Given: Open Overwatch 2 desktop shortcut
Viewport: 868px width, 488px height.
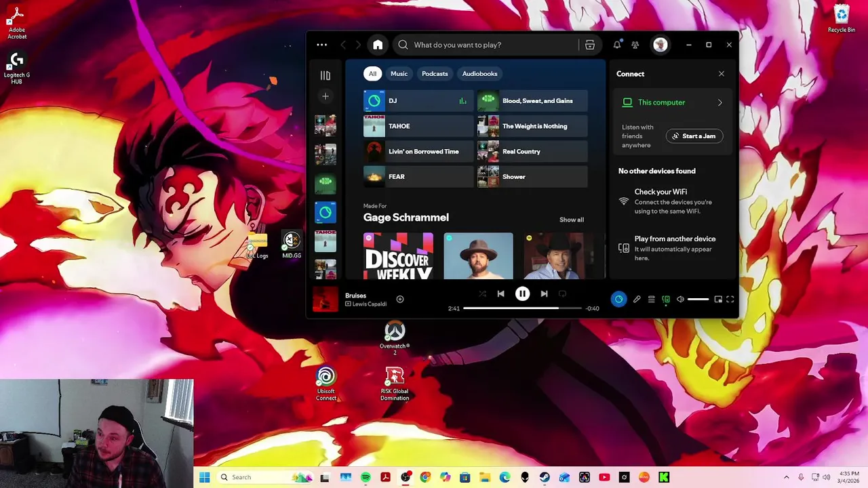Looking at the screenshot, I should [395, 338].
